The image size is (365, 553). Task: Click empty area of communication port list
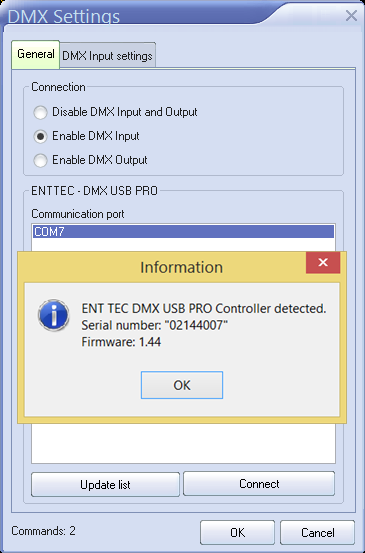coord(183,443)
